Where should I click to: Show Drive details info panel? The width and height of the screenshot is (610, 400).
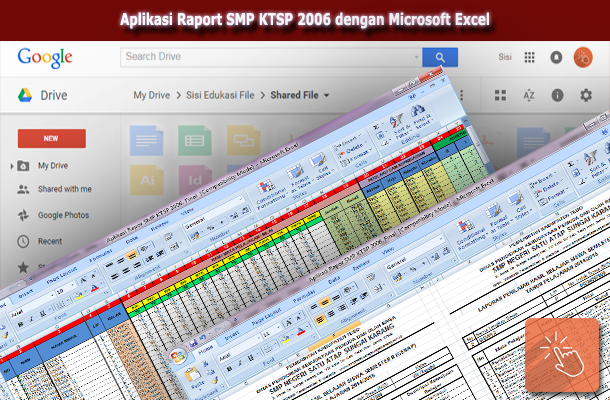557,95
